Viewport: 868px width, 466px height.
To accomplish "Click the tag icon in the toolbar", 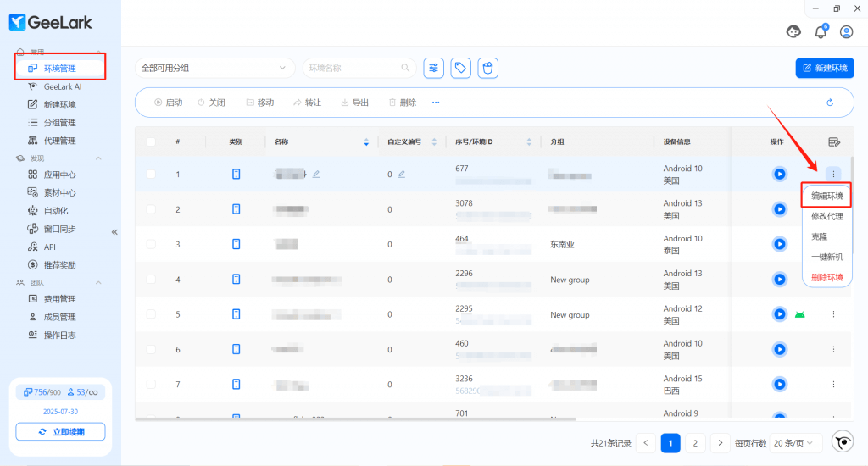I will click(x=460, y=69).
